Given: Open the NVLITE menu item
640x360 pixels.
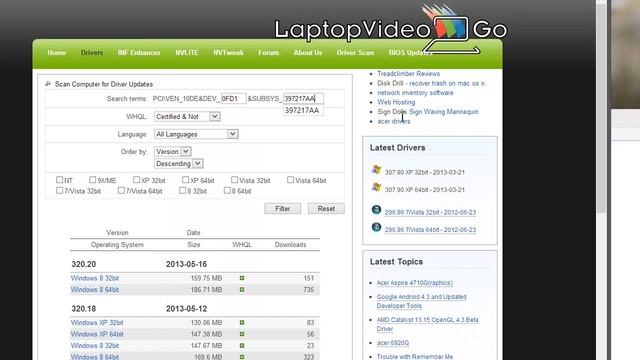Looking at the screenshot, I should [x=187, y=53].
